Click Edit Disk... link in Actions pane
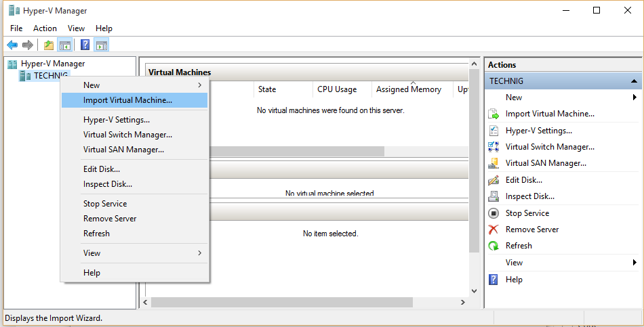 coord(523,179)
